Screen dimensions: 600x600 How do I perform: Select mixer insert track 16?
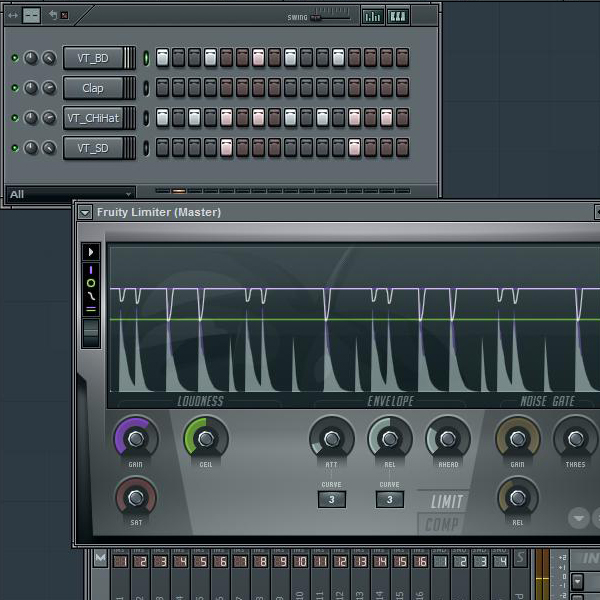coord(420,561)
